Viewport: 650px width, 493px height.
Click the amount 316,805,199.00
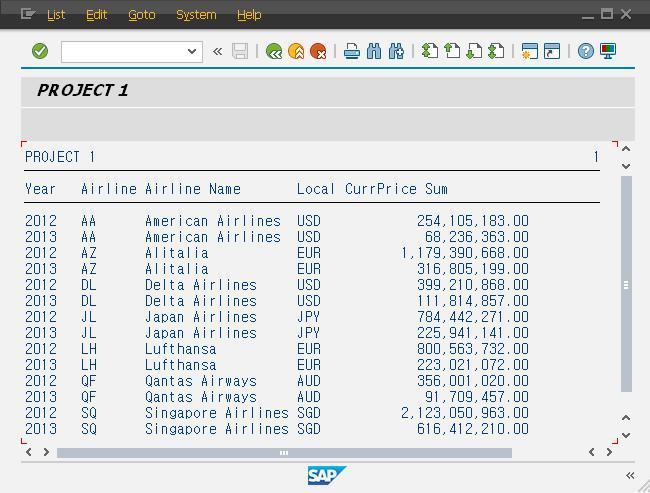click(473, 269)
